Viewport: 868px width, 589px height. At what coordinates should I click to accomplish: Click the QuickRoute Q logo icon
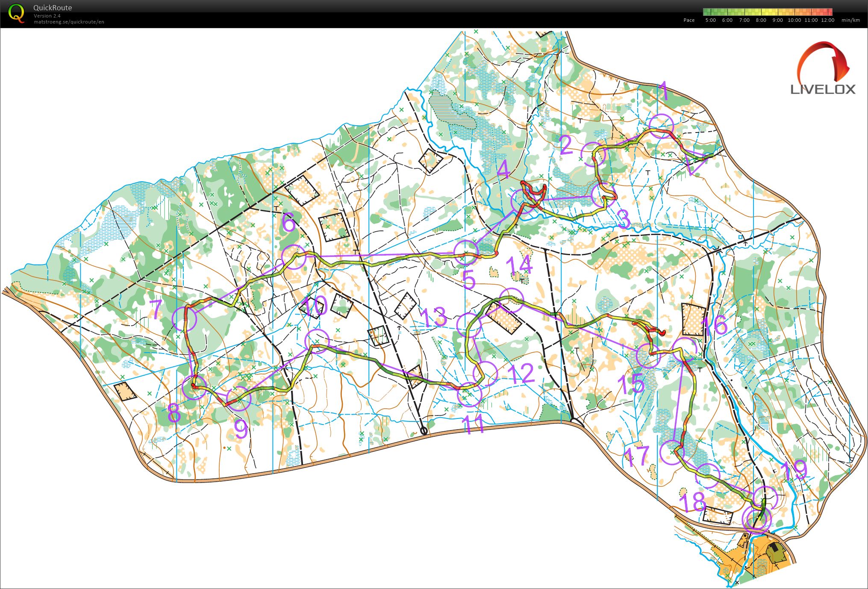point(16,13)
